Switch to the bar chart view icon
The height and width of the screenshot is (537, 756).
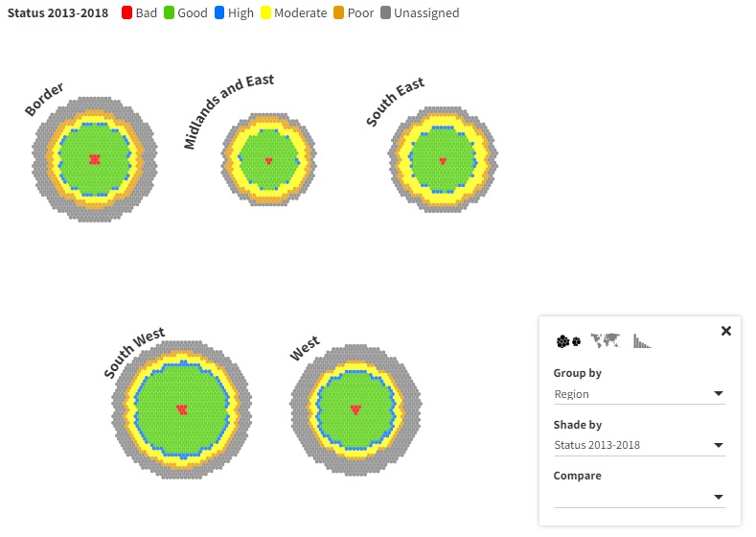(x=642, y=340)
